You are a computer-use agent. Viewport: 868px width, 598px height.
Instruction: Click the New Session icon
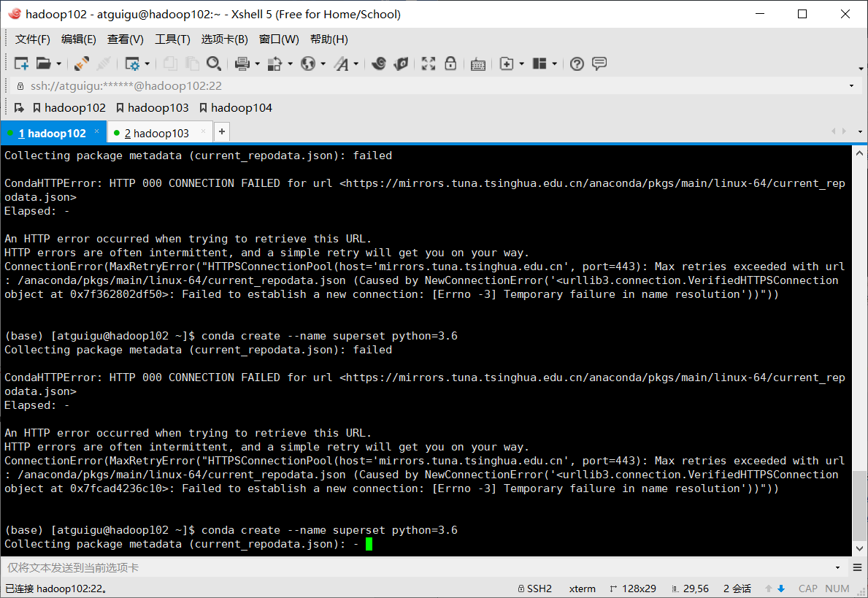(21, 64)
